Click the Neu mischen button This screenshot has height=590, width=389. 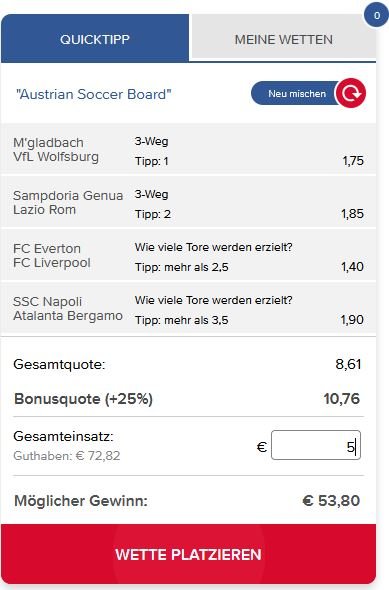pos(297,94)
